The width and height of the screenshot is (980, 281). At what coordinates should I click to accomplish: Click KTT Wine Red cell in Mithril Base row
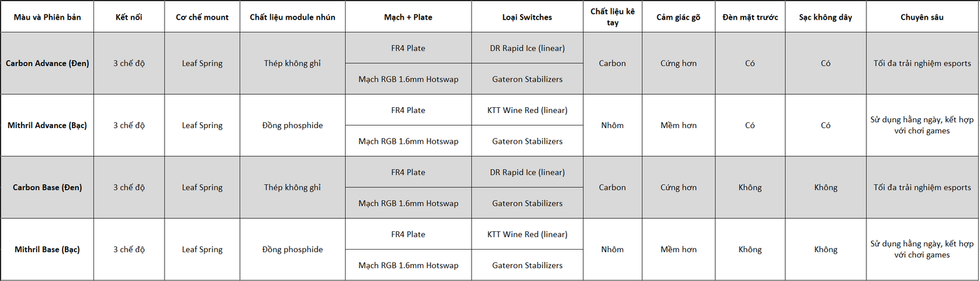click(x=527, y=235)
